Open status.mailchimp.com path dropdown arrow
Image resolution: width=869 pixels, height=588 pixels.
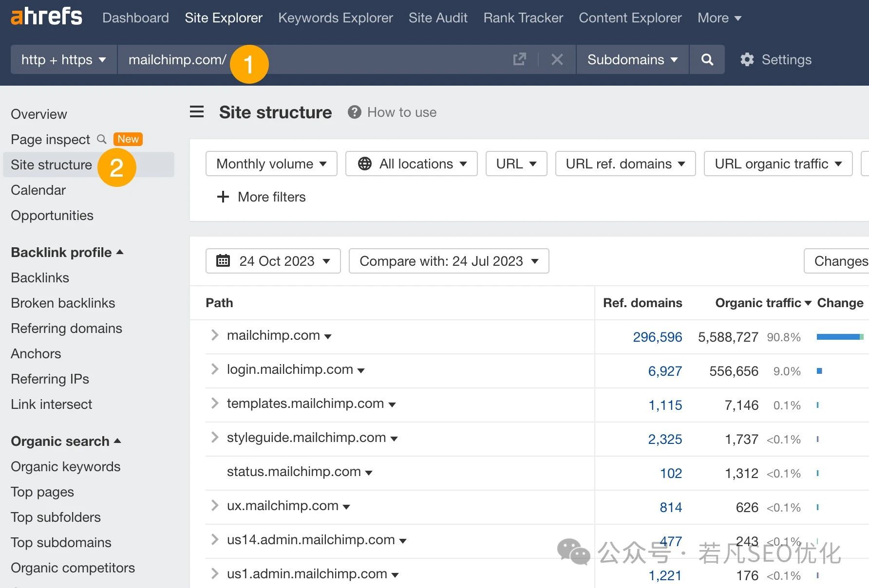(369, 473)
